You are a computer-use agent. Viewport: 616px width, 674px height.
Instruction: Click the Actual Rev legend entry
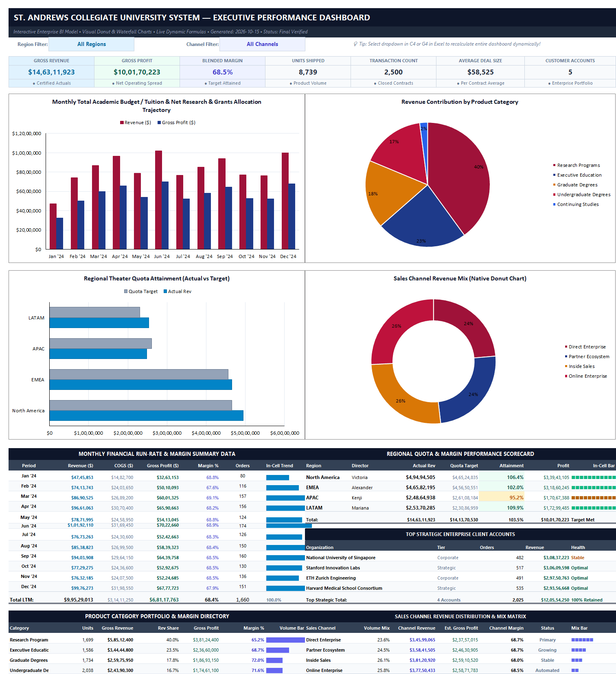[178, 291]
